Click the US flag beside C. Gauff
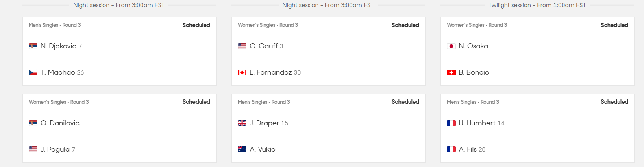644x167 pixels. point(242,46)
